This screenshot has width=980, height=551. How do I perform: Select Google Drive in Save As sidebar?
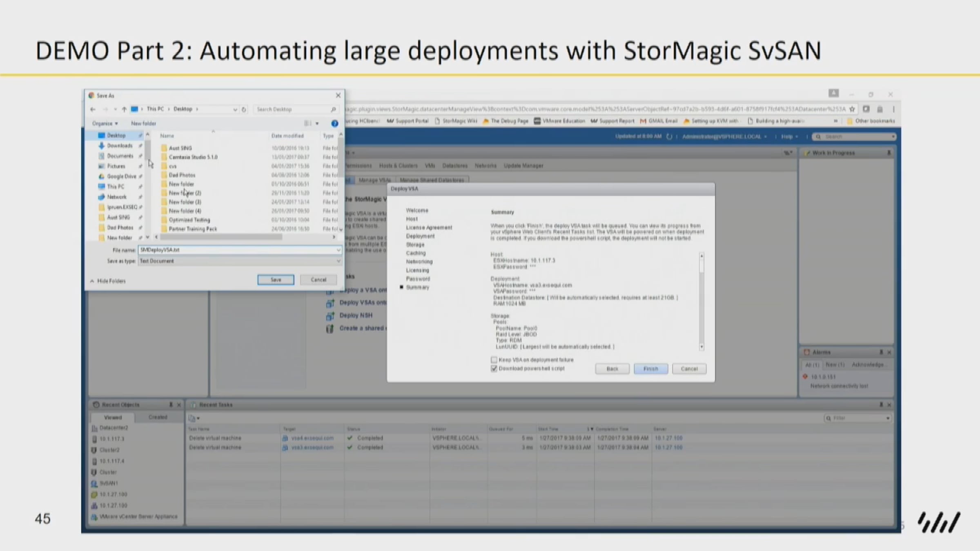[x=121, y=176]
